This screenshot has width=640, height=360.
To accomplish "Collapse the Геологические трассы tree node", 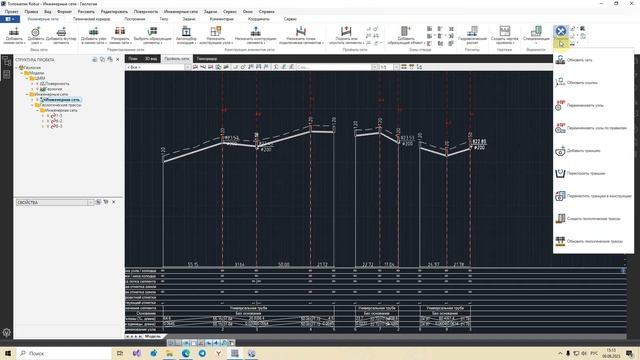I will click(32, 105).
